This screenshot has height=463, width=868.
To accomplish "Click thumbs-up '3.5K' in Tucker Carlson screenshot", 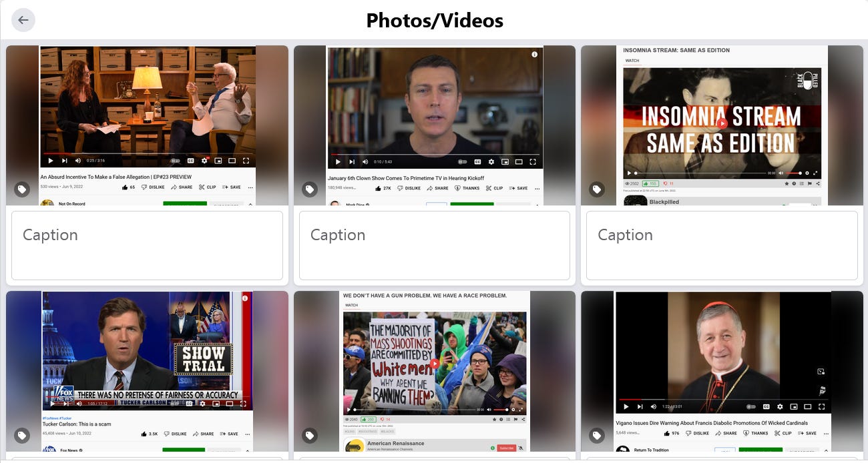I will (150, 434).
